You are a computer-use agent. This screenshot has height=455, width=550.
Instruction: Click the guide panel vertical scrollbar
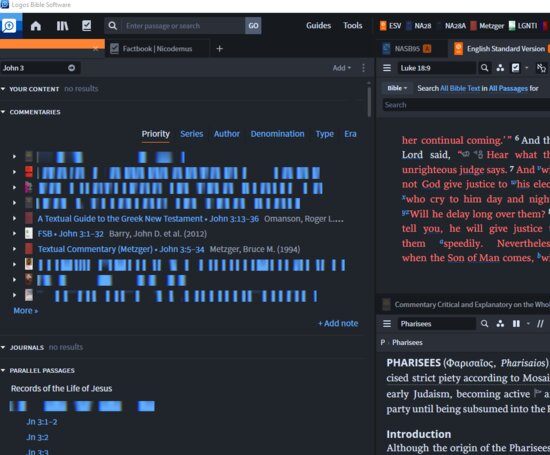369,102
